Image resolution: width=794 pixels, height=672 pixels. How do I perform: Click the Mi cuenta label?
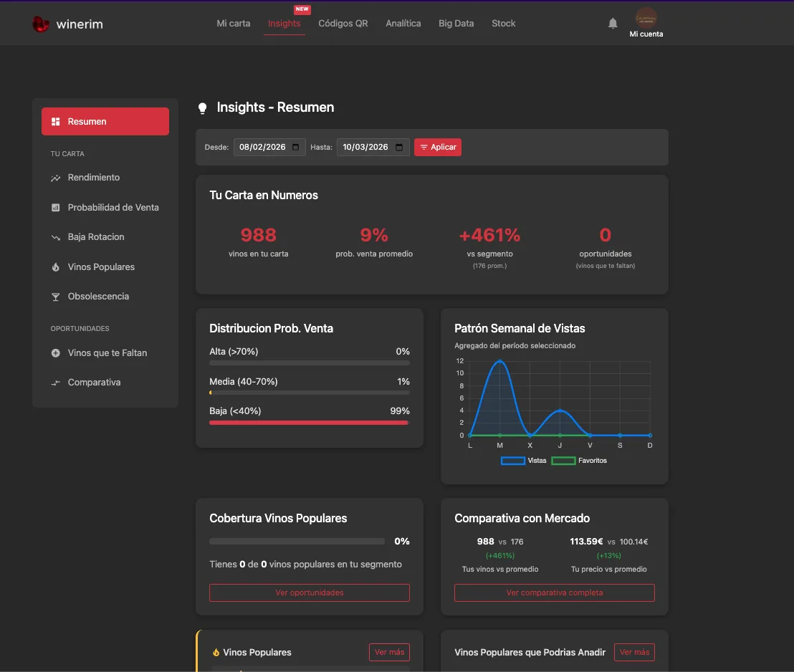pos(646,34)
